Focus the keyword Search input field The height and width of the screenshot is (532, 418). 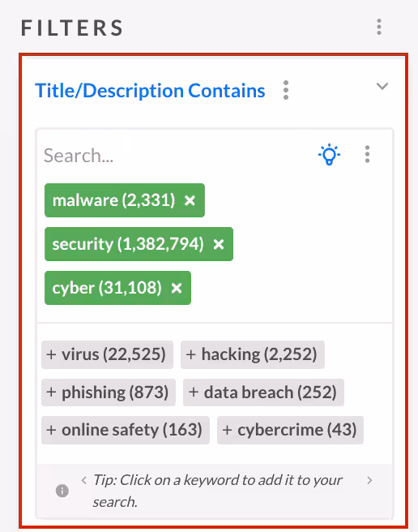tap(177, 156)
